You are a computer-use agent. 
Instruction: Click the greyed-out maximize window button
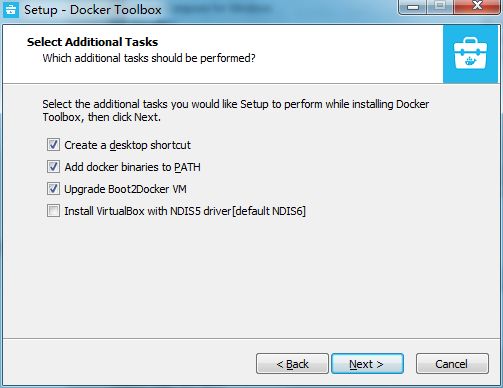coord(440,6)
